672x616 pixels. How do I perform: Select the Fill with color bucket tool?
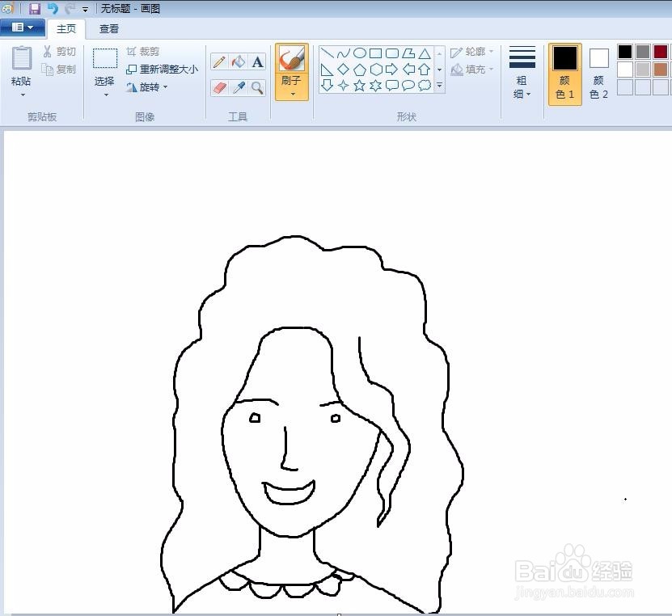pos(238,61)
